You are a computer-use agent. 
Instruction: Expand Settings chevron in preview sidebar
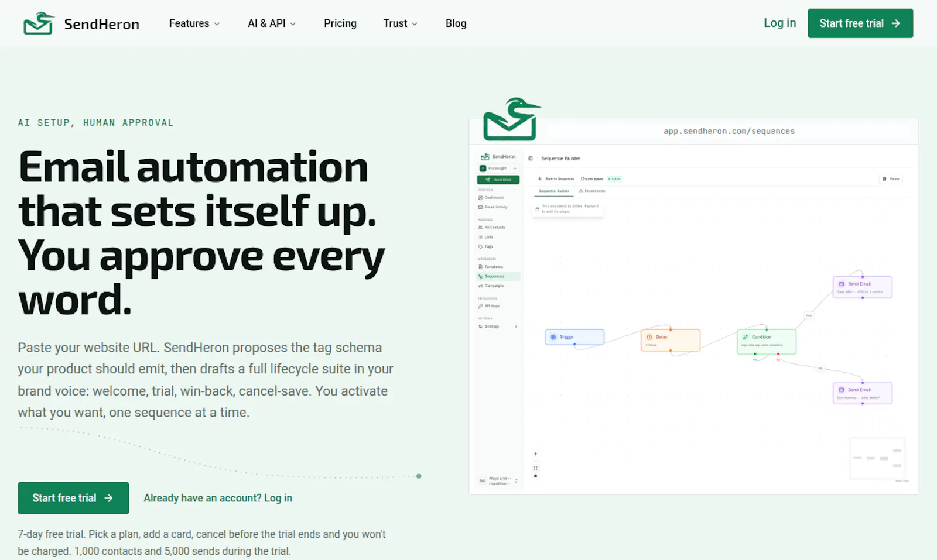tap(516, 327)
